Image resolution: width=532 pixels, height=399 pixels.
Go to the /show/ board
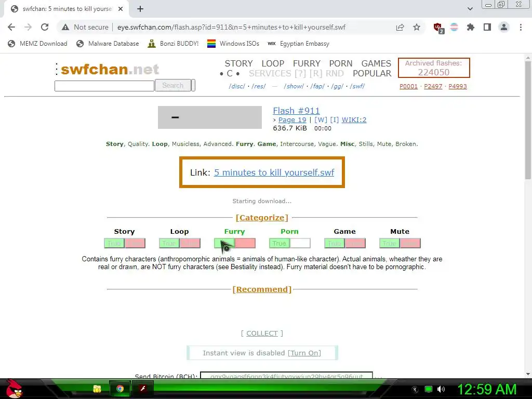294,86
